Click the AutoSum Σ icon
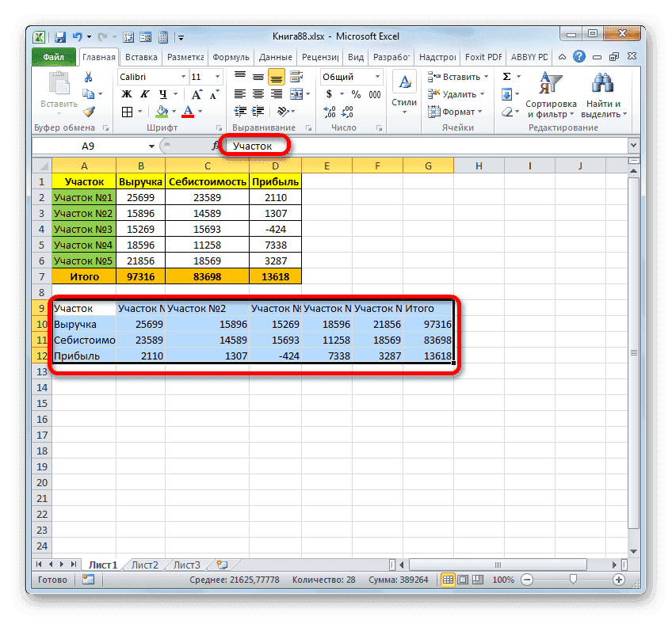Viewport: 672px width, 620px height. pos(506,77)
